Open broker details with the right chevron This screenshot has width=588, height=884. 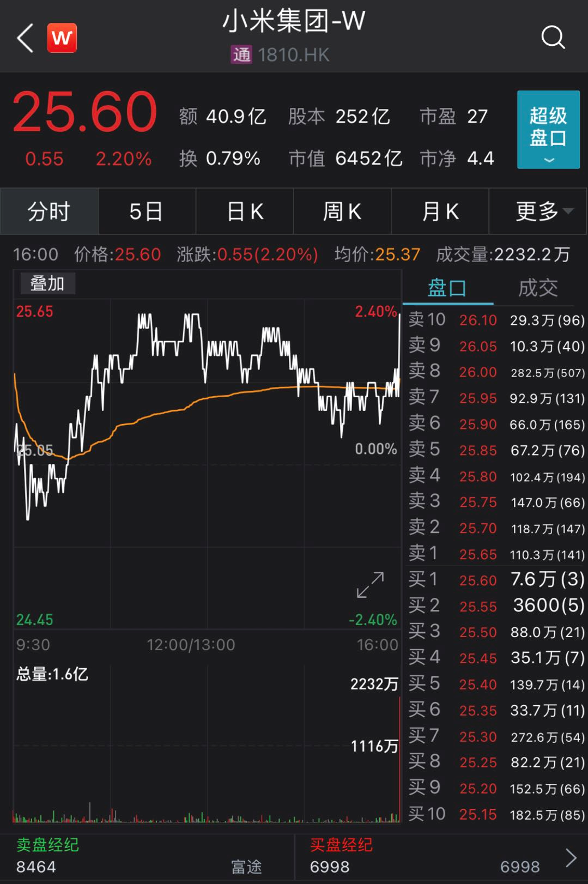571,857
